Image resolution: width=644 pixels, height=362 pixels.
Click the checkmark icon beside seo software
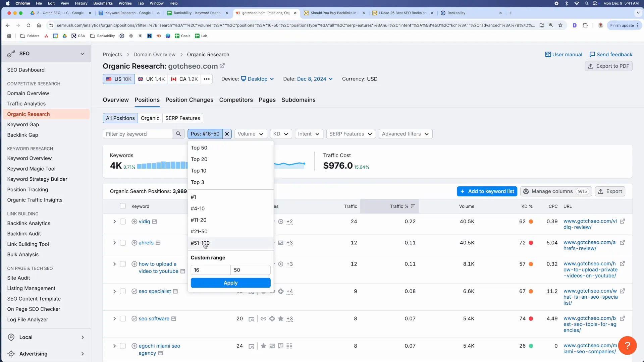tap(134, 319)
